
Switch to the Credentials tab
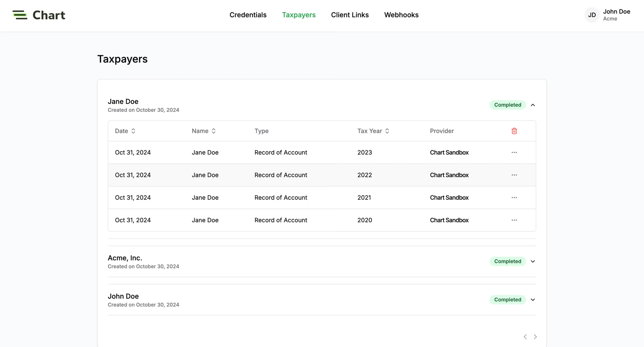tap(248, 15)
